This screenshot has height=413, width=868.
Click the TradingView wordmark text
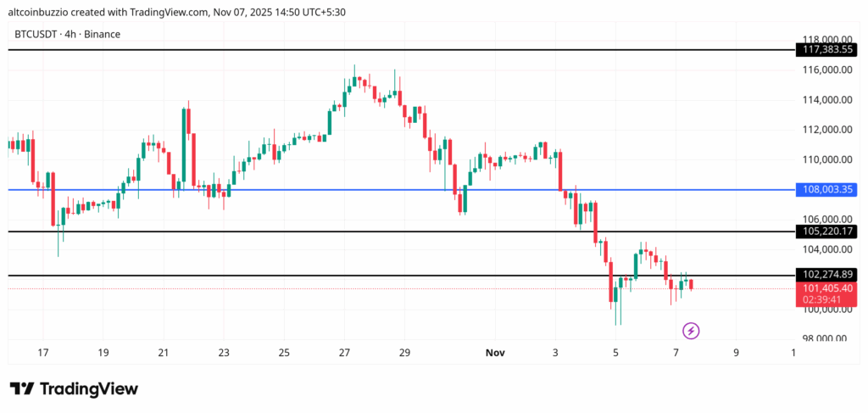[89, 388]
